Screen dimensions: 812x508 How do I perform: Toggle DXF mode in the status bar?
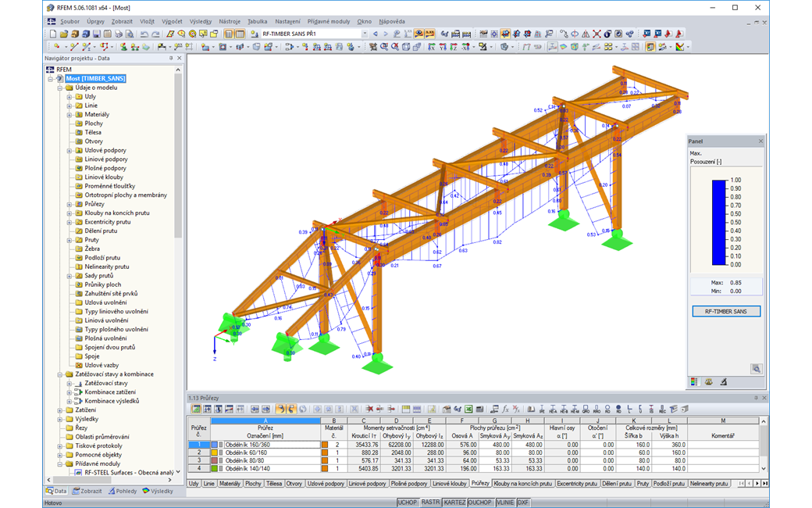coord(523,501)
